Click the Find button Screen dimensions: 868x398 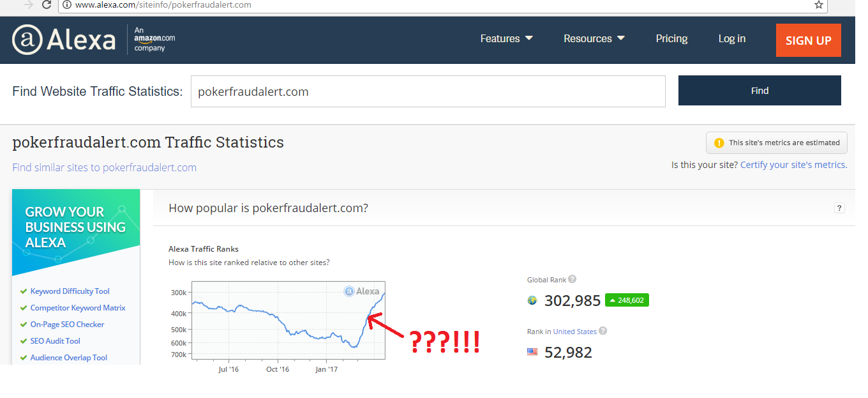[x=759, y=91]
